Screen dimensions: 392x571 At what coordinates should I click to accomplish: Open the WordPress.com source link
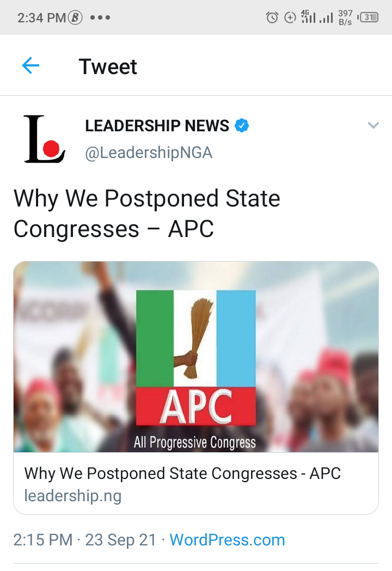click(227, 540)
